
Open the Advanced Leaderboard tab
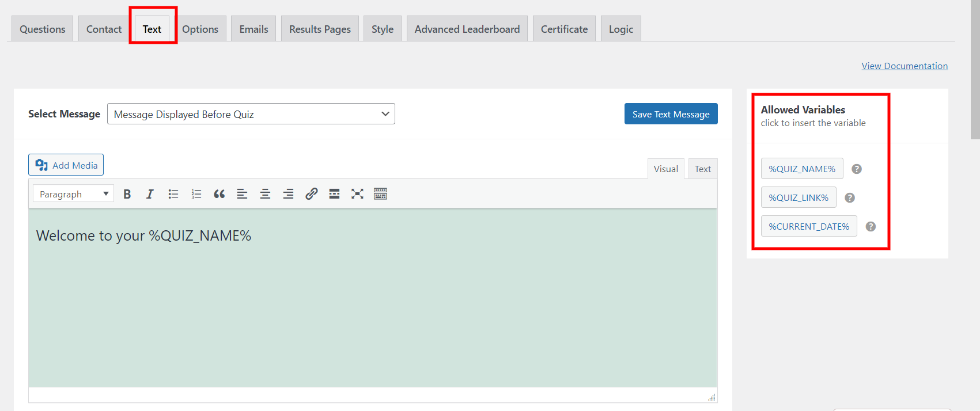pyautogui.click(x=467, y=29)
